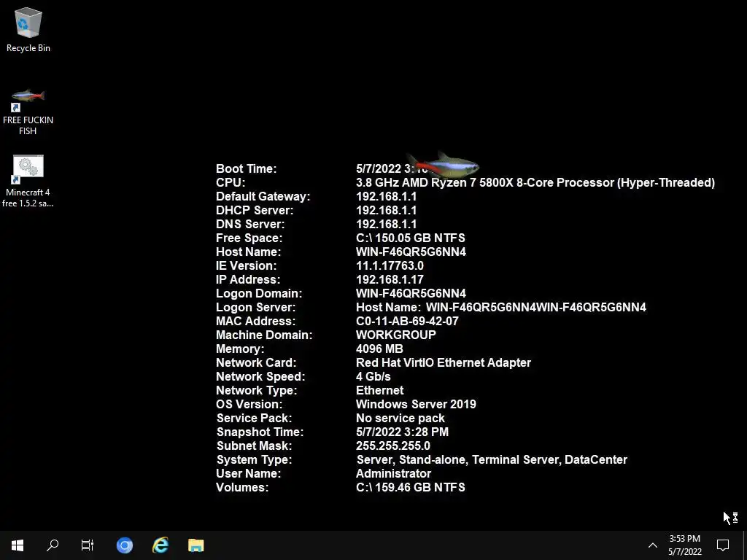Open the Action Center notifications icon
747x560 pixels.
pos(723,545)
